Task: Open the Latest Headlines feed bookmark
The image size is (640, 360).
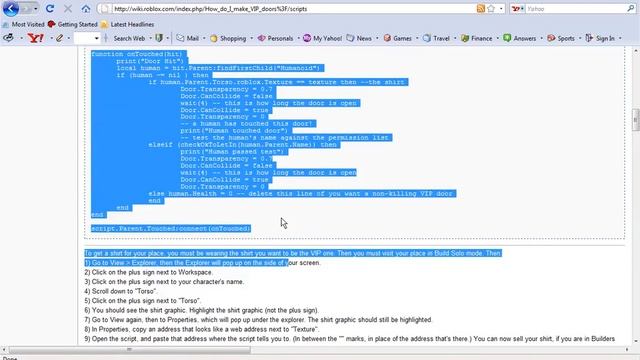Action: [x=127, y=24]
